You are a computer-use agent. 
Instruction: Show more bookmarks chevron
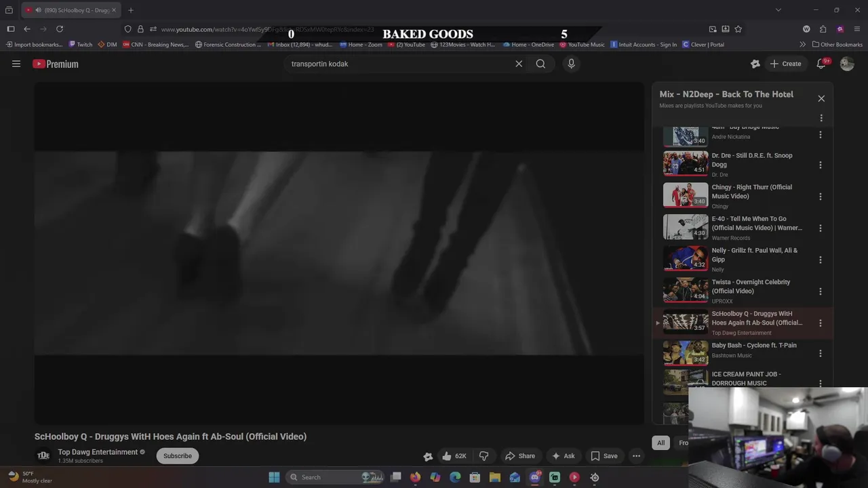click(x=802, y=45)
